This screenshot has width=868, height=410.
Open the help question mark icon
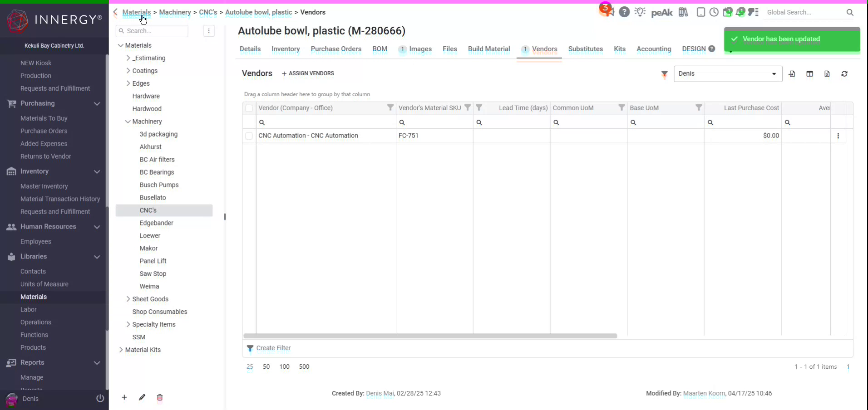tap(624, 12)
